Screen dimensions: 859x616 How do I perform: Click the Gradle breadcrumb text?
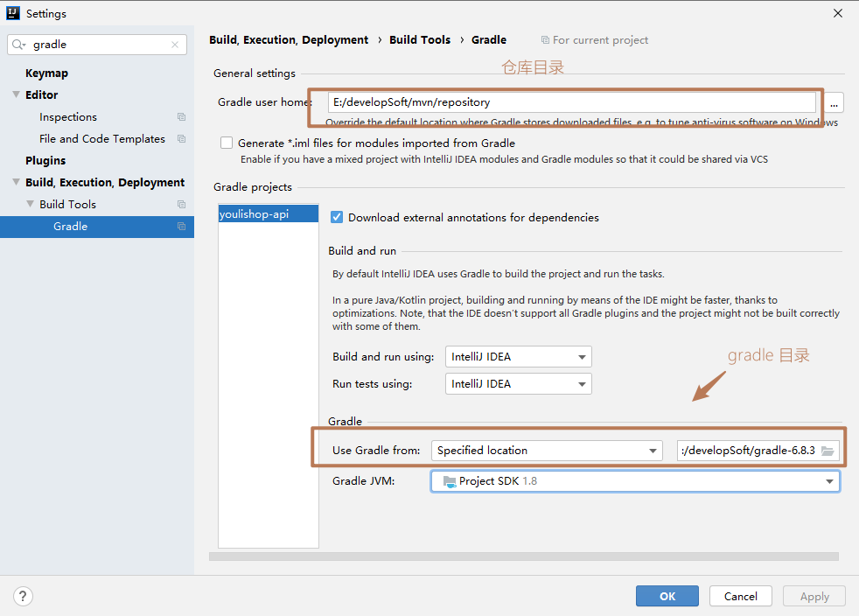[489, 40]
